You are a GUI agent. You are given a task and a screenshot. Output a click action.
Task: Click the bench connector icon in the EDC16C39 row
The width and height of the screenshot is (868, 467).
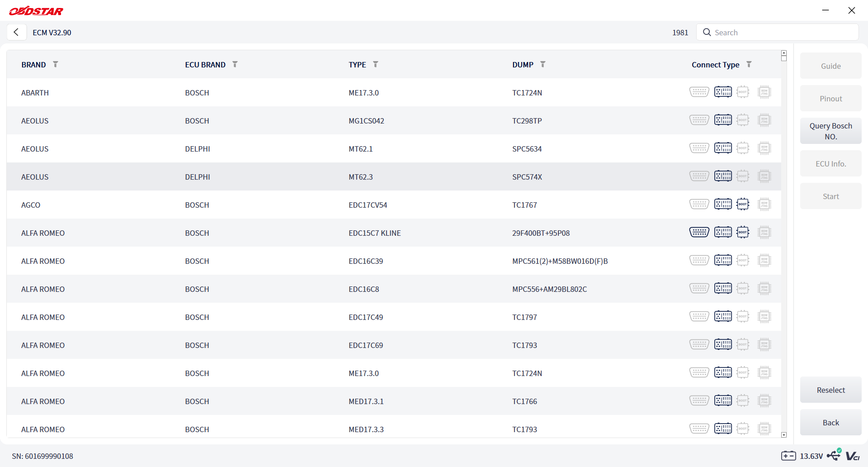click(x=723, y=261)
